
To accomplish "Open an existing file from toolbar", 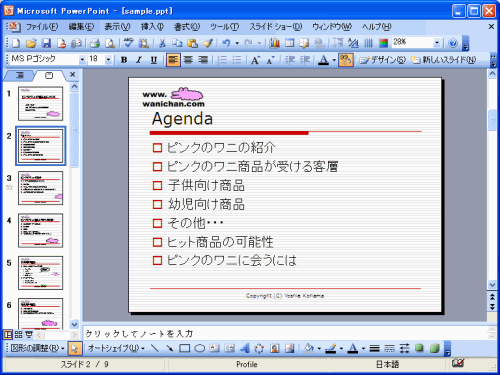I will tap(31, 43).
